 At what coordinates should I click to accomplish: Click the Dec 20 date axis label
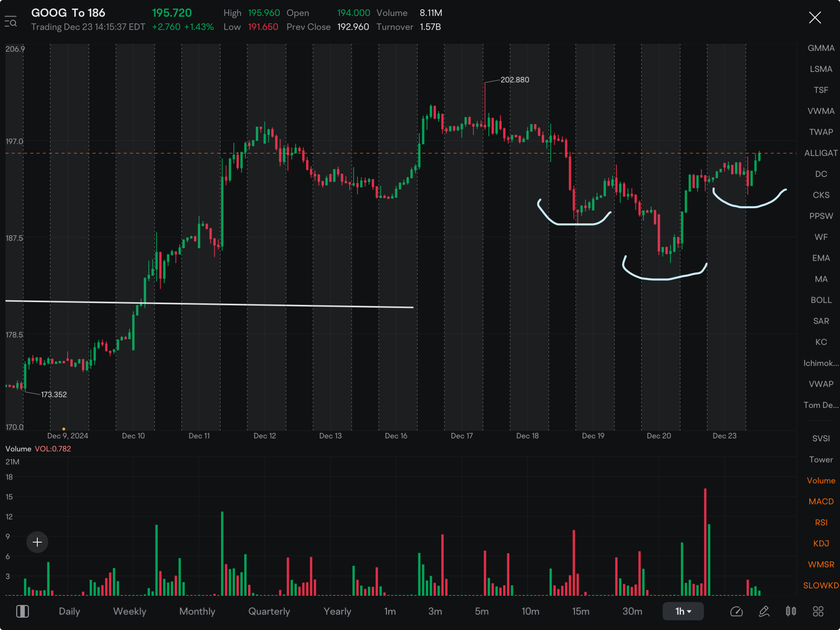[x=659, y=436]
